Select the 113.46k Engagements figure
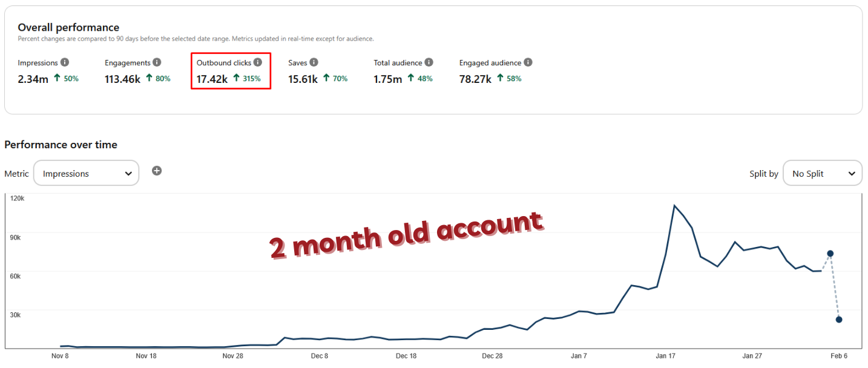Viewport: 868px width, 368px height. click(122, 79)
